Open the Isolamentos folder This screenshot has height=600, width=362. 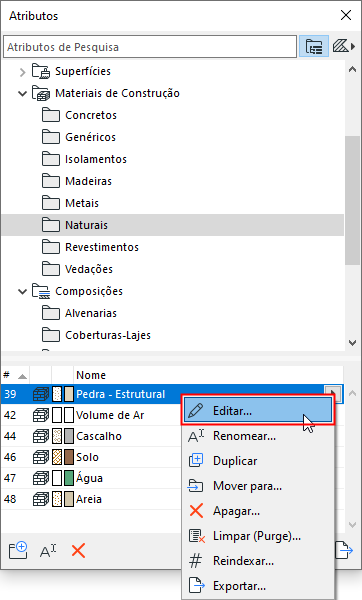(96, 159)
